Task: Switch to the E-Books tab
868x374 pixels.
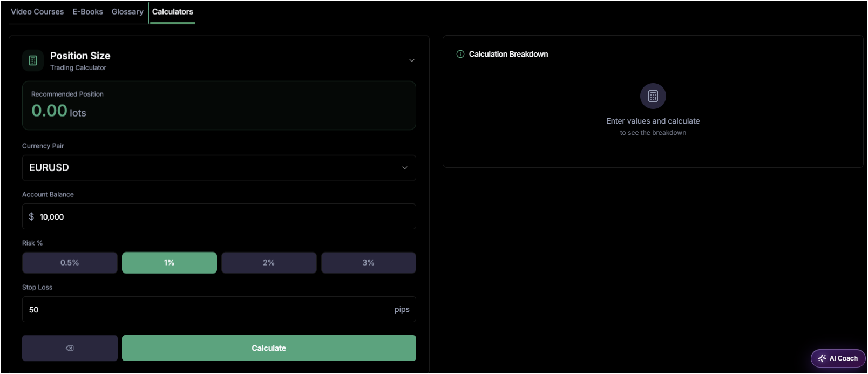Action: [x=87, y=12]
